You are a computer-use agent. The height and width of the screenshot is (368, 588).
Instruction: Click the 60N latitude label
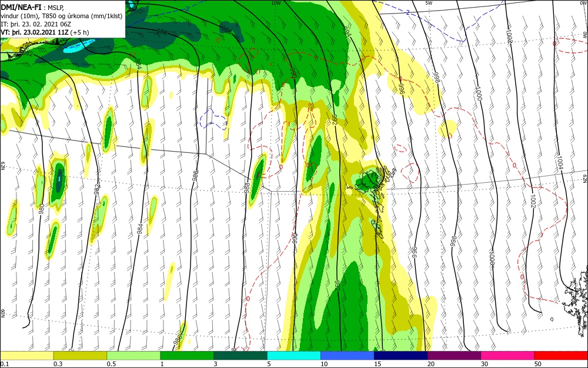coord(2,313)
